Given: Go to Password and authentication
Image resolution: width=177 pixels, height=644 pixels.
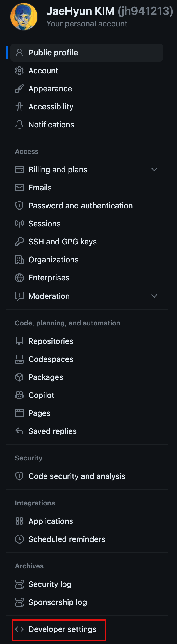Looking at the screenshot, I should point(80,206).
